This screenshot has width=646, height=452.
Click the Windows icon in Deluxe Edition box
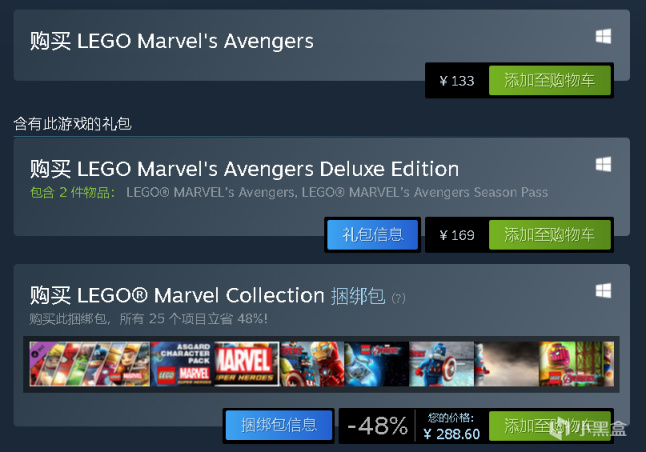pos(603,164)
